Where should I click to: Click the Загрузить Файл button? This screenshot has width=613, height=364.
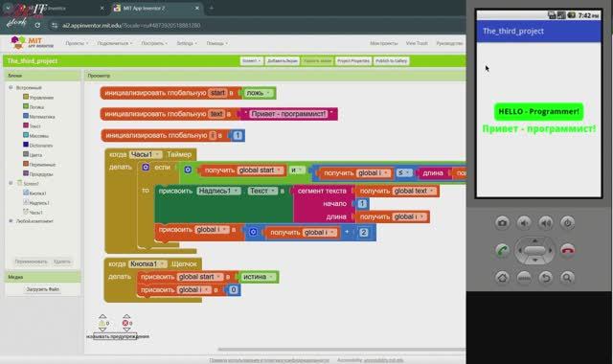(x=42, y=289)
